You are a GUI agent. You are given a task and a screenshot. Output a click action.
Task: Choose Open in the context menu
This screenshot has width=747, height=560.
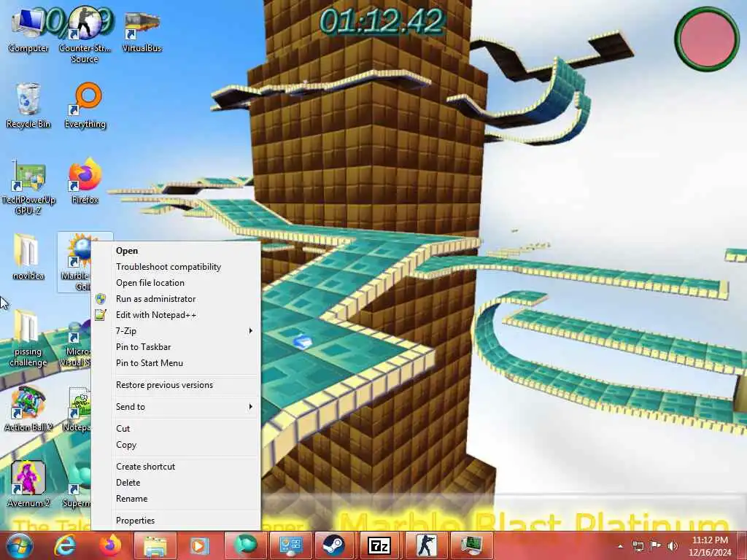(x=175, y=251)
